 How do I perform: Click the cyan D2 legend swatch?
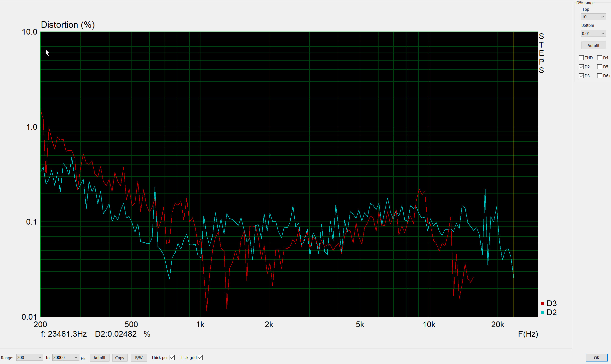coord(543,313)
